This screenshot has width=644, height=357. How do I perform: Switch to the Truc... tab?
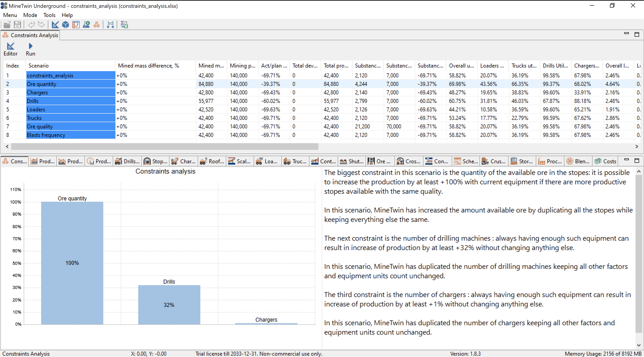pyautogui.click(x=295, y=161)
